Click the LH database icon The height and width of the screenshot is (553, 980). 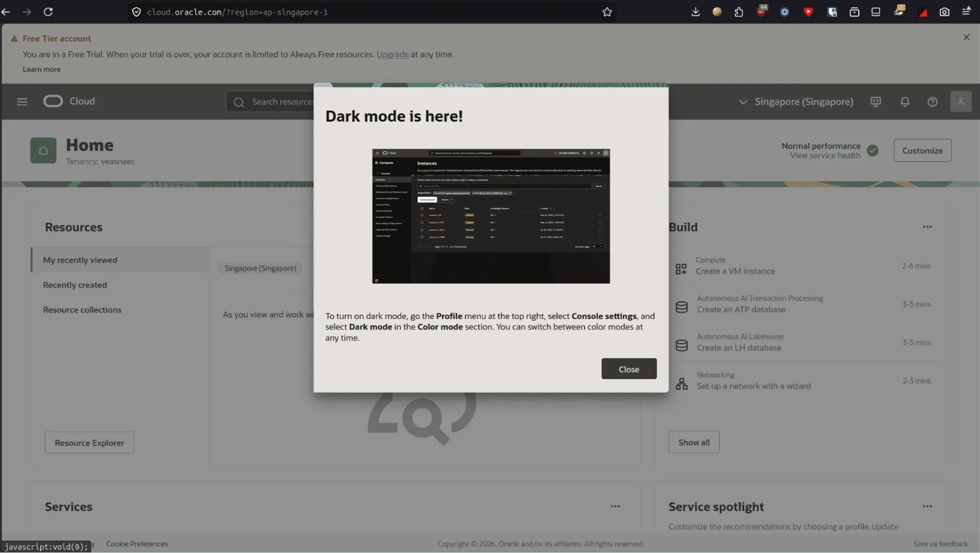click(681, 345)
